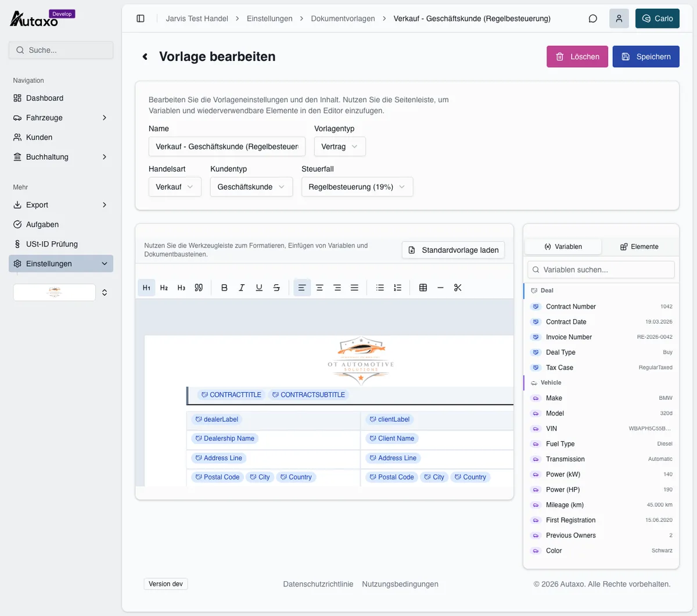Click Löschen button
The image size is (697, 616).
577,56
